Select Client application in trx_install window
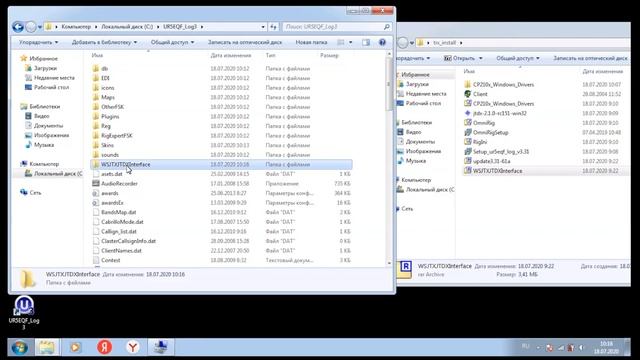 tap(480, 94)
